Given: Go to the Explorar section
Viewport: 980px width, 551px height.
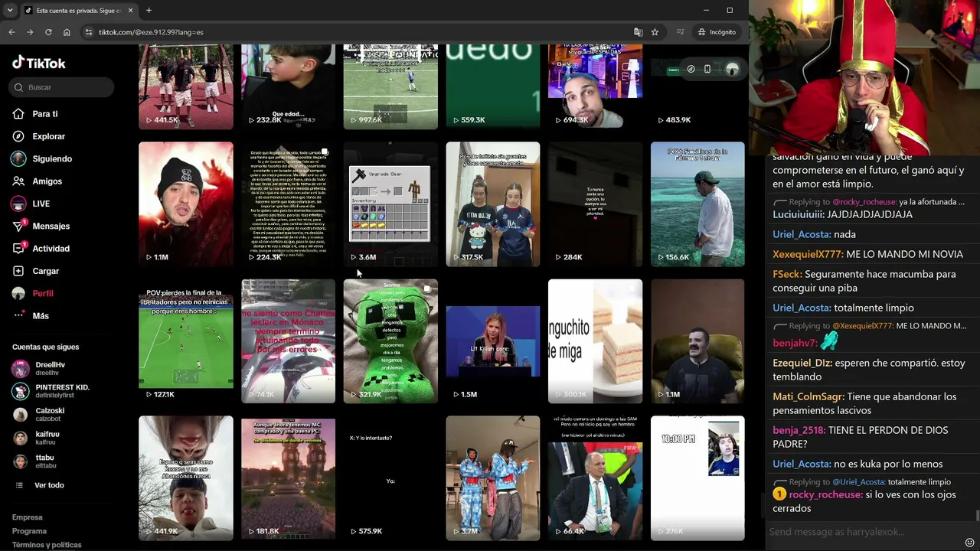Looking at the screenshot, I should pyautogui.click(x=49, y=136).
